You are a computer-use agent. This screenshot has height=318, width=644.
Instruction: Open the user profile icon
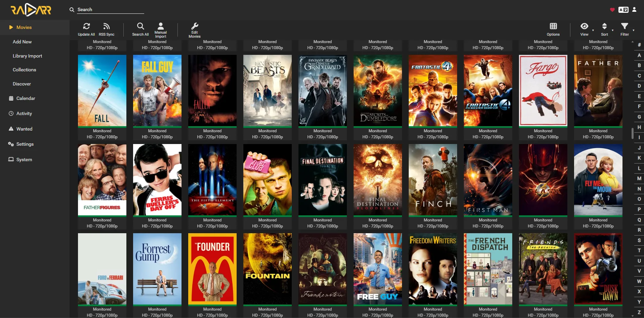pyautogui.click(x=634, y=10)
